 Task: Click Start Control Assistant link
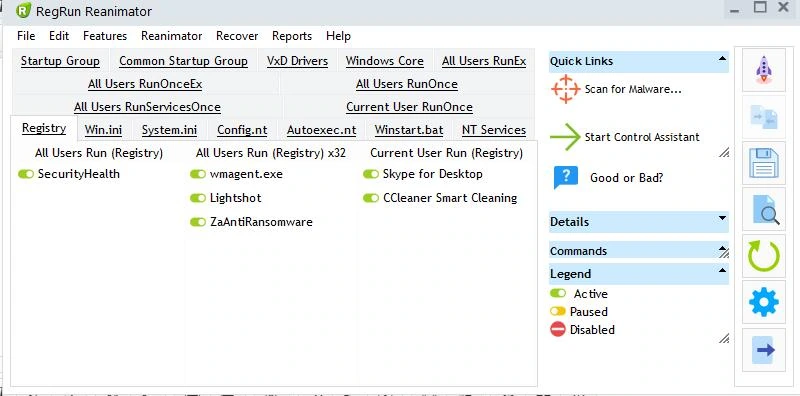tap(642, 137)
